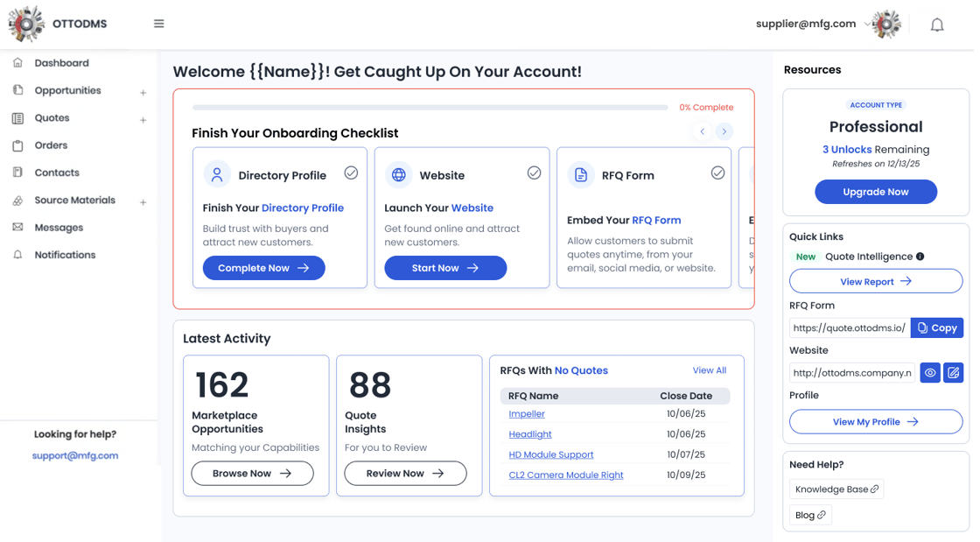980x542 pixels.
Task: Go to Messages in the sidebar
Action: [59, 228]
